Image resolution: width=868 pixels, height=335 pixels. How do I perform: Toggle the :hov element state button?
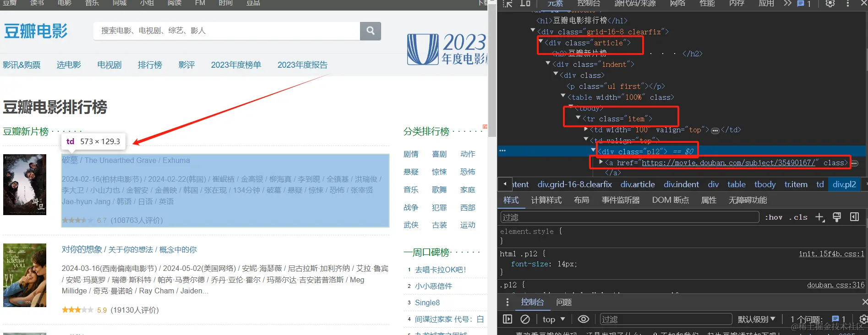(x=774, y=217)
